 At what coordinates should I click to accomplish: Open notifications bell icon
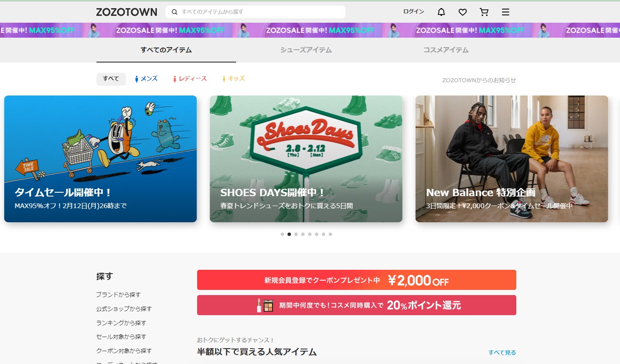point(441,12)
